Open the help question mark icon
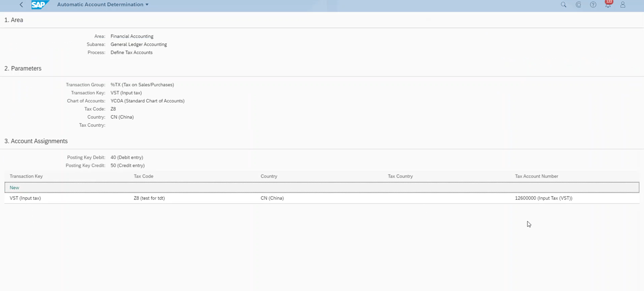The image size is (644, 291). pyautogui.click(x=593, y=5)
